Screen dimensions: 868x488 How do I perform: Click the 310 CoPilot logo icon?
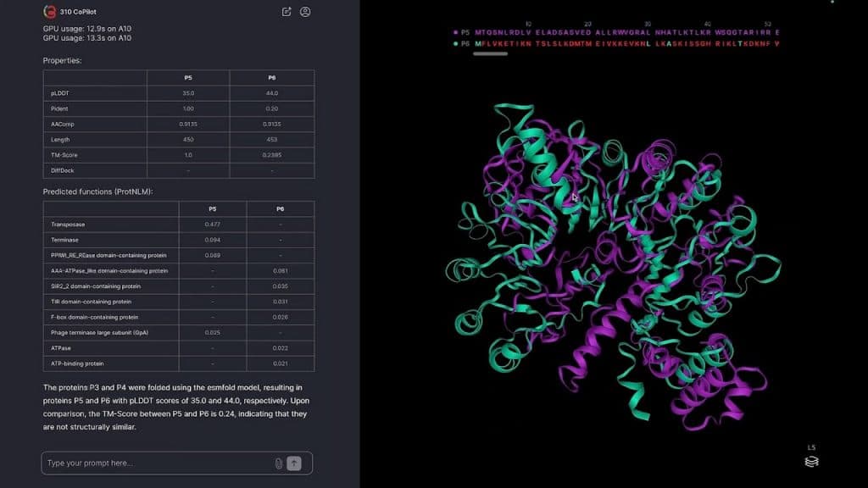[x=50, y=12]
